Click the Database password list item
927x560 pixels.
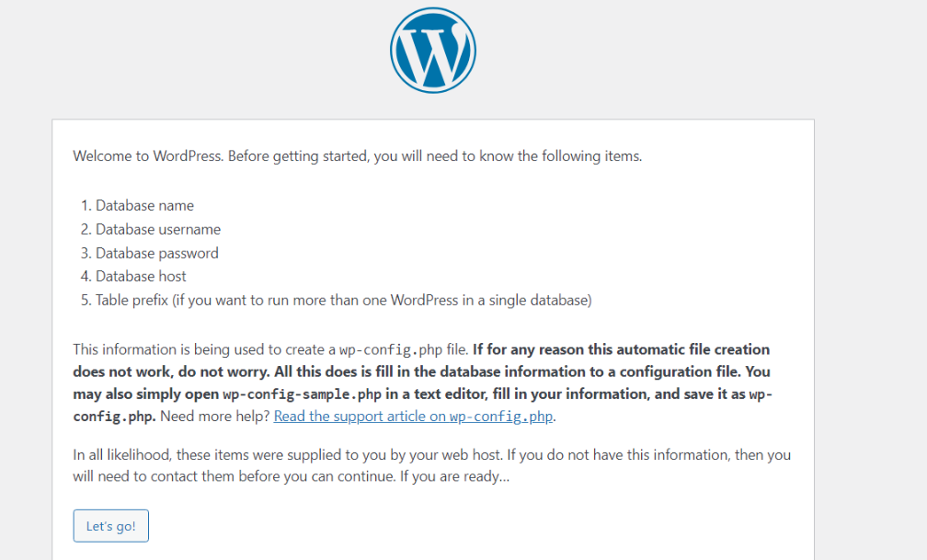click(156, 253)
